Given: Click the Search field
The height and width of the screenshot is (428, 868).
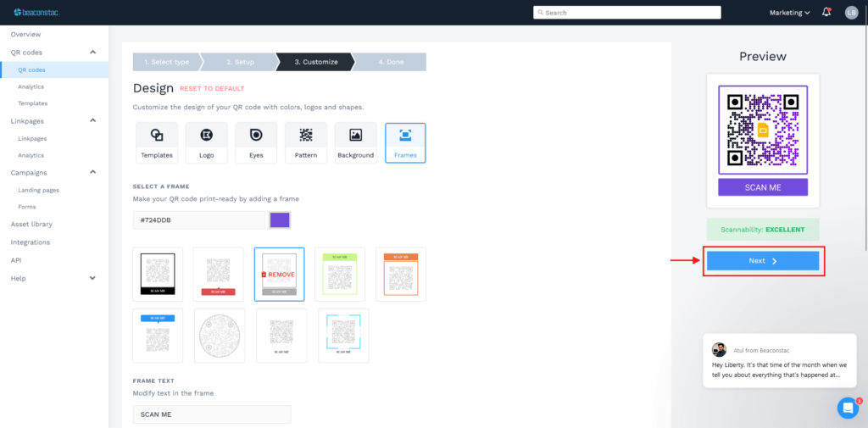Looking at the screenshot, I should 627,12.
